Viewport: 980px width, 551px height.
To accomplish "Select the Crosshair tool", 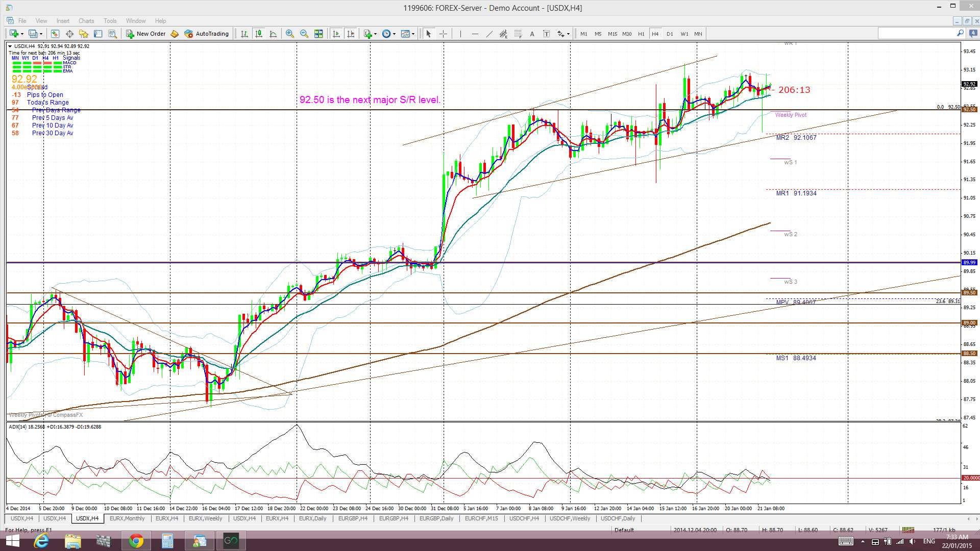I will pos(443,34).
